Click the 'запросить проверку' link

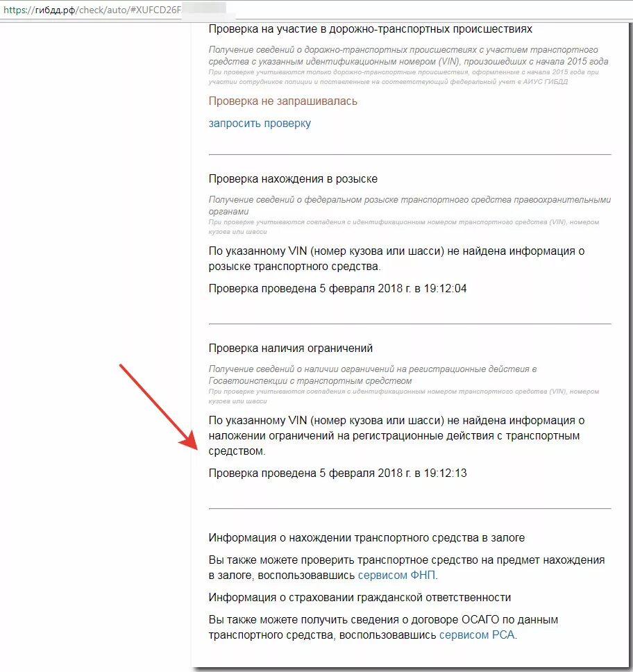pos(260,124)
